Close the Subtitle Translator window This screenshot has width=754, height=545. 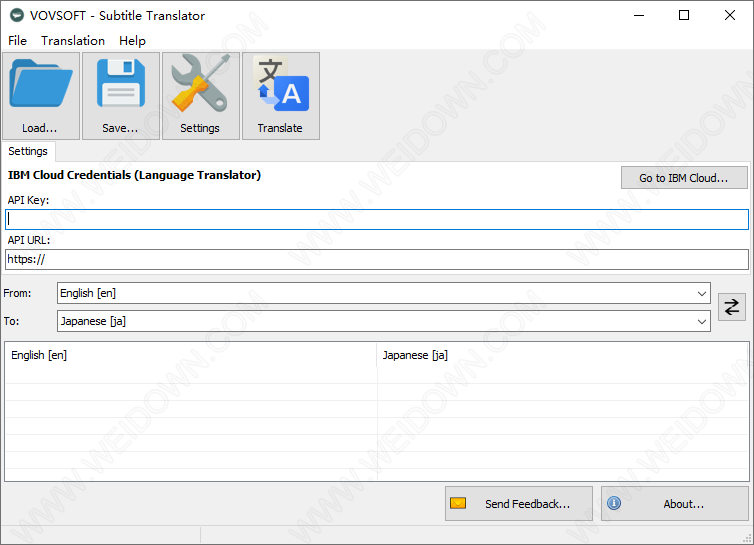tap(729, 15)
